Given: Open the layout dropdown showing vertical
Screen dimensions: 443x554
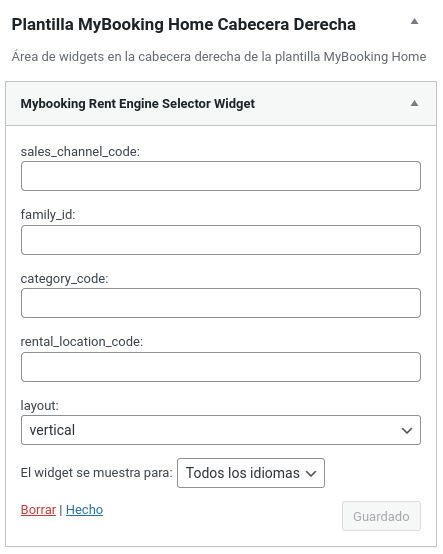Looking at the screenshot, I should point(221,430).
